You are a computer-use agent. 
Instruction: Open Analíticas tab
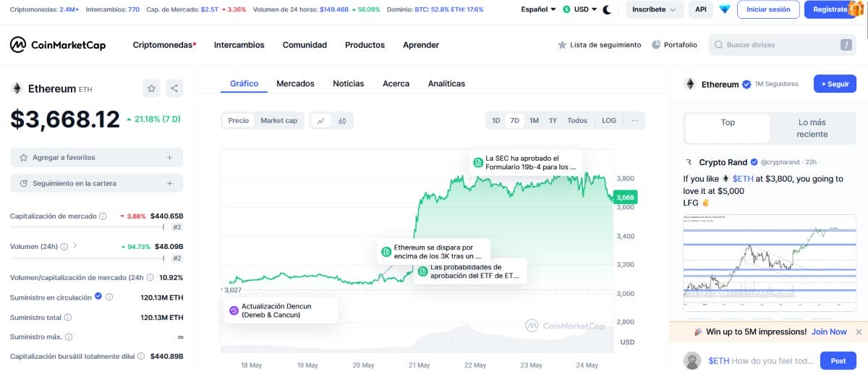click(446, 83)
